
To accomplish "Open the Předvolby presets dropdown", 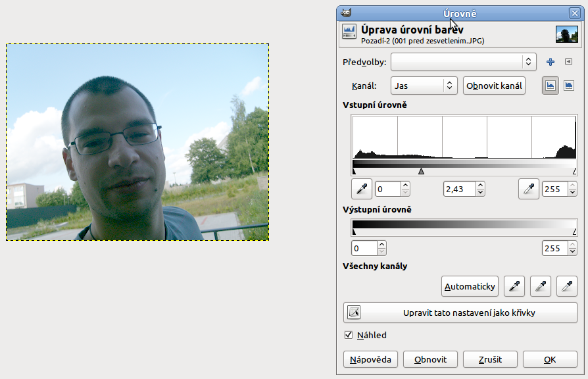I will point(464,62).
